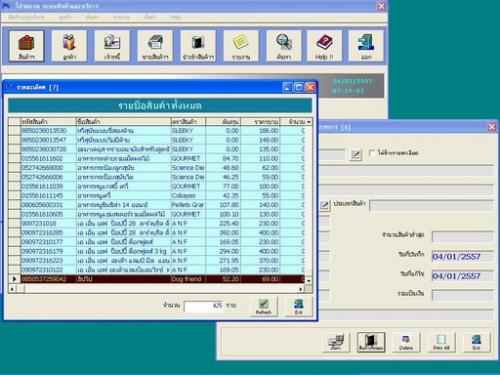Click the exit toolbar button in main window
This screenshot has width=500, height=375.
coord(366,46)
